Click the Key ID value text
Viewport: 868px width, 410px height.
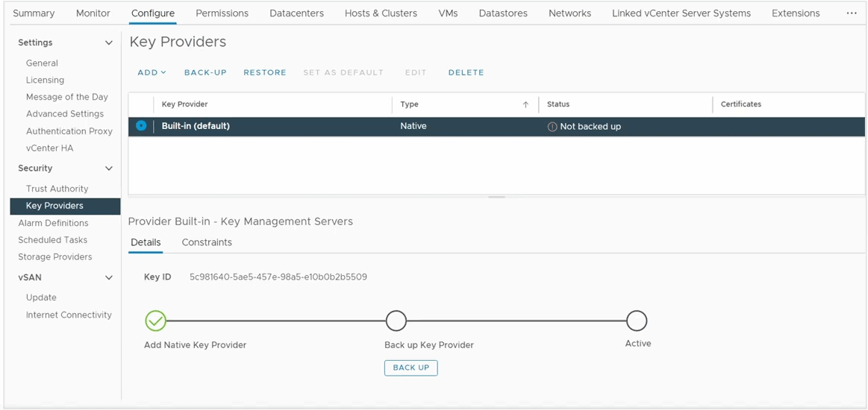pos(278,277)
